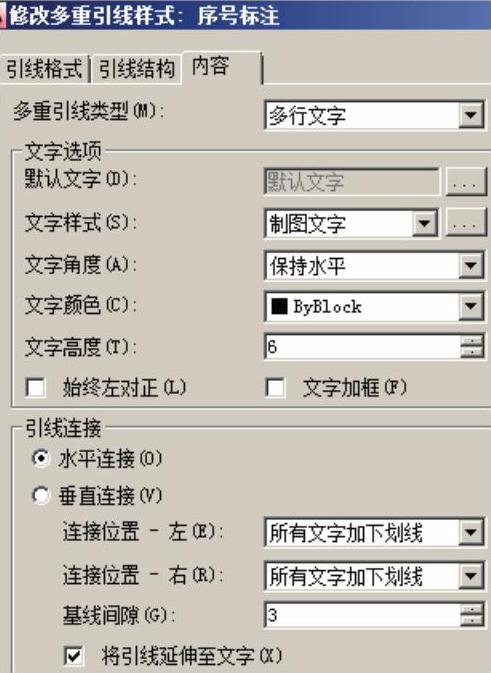The height and width of the screenshot is (673, 491).
Task: Click the application icon in title bar
Action: click(x=2, y=16)
